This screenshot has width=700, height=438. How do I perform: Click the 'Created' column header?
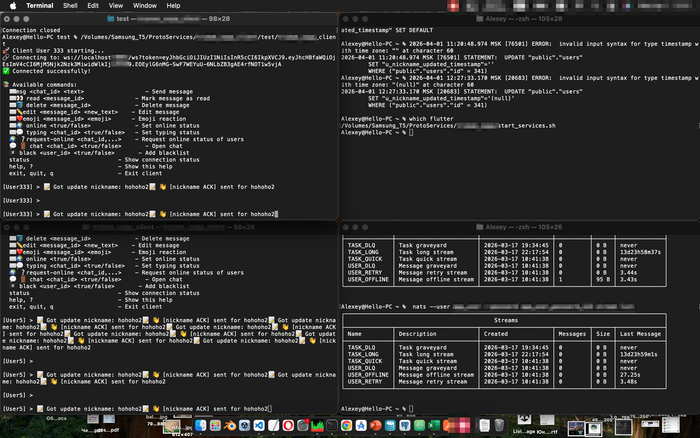coord(496,334)
